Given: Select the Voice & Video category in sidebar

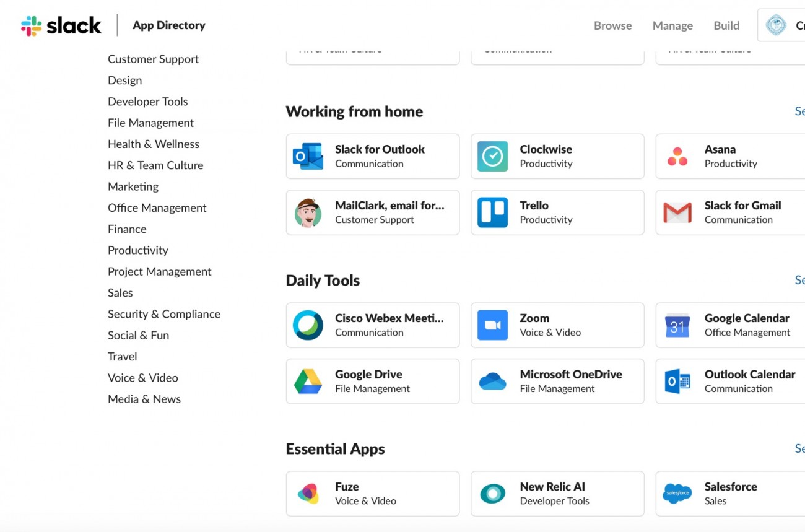Looking at the screenshot, I should [143, 378].
